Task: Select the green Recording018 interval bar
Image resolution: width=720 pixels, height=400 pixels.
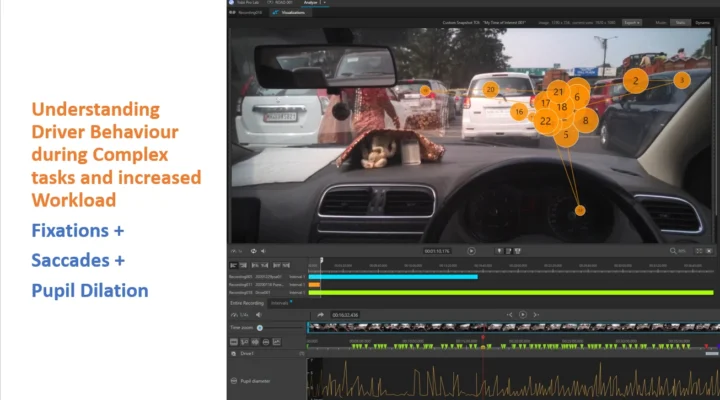Action: tap(511, 293)
